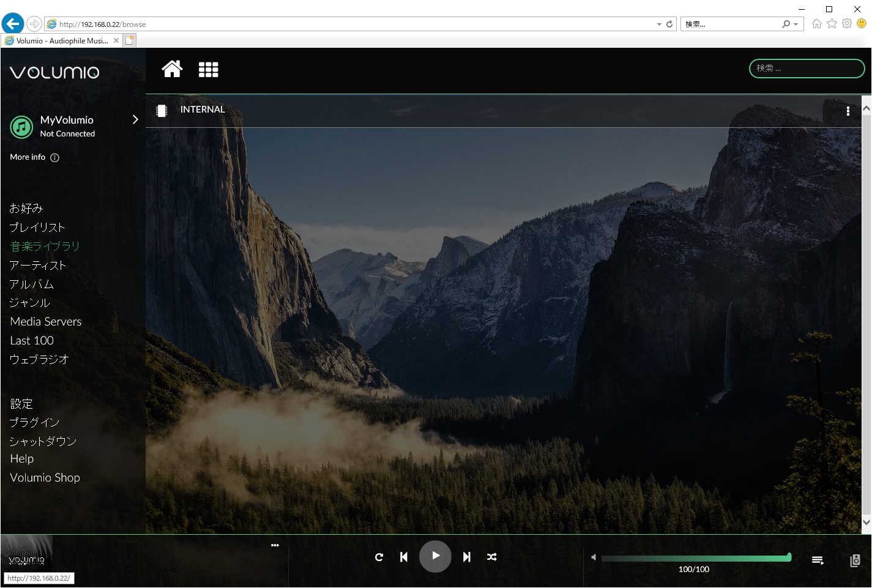Open the Volumio Shop link
This screenshot has width=872, height=588.
[45, 478]
